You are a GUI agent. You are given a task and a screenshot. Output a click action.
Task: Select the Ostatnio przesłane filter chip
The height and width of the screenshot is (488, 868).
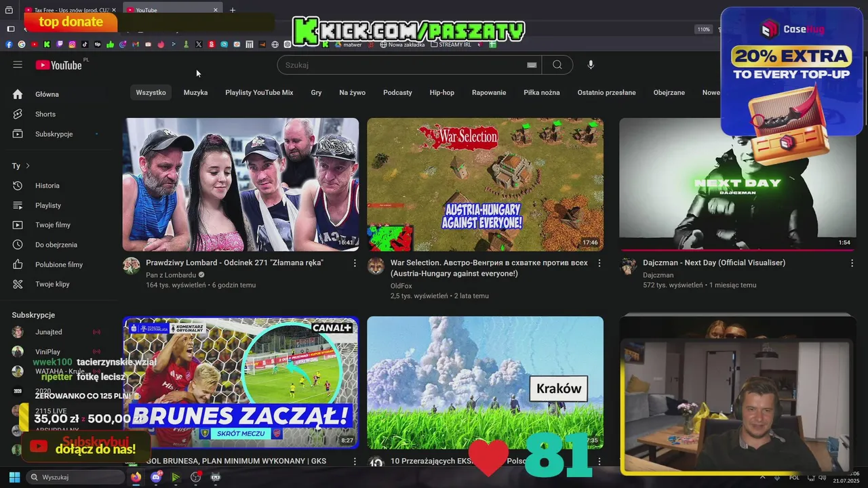(607, 92)
